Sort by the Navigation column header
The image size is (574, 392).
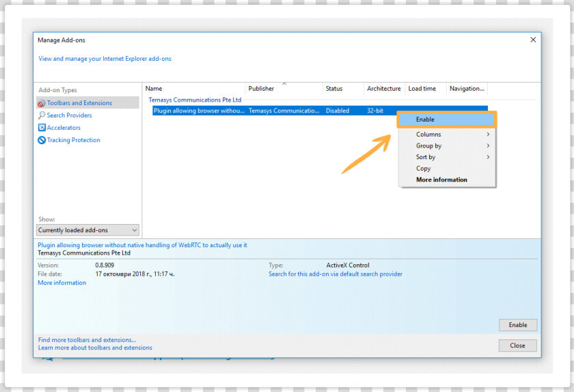click(x=467, y=89)
